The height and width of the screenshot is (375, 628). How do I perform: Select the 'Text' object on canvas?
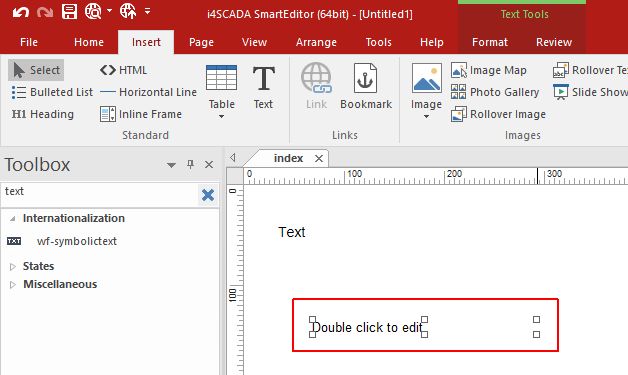pos(292,232)
